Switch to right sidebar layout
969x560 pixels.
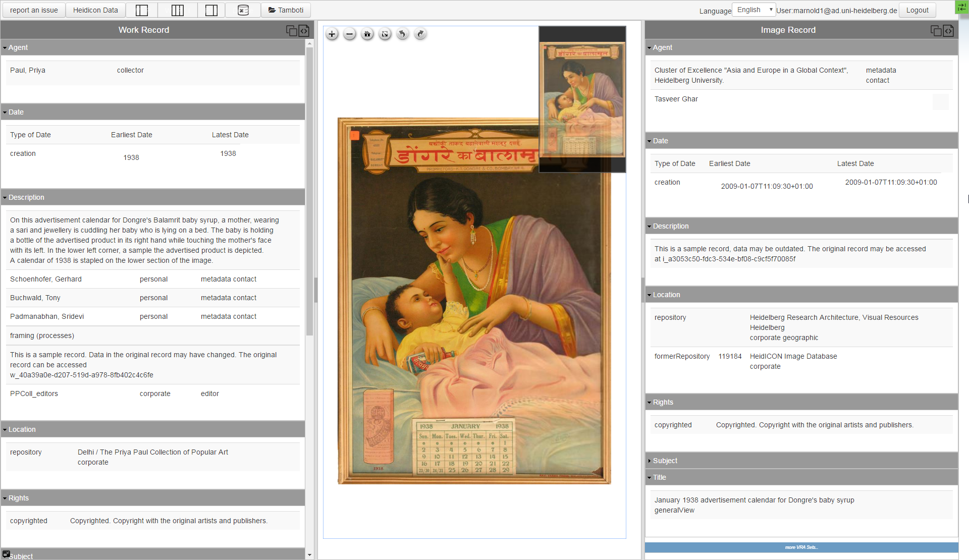(211, 10)
